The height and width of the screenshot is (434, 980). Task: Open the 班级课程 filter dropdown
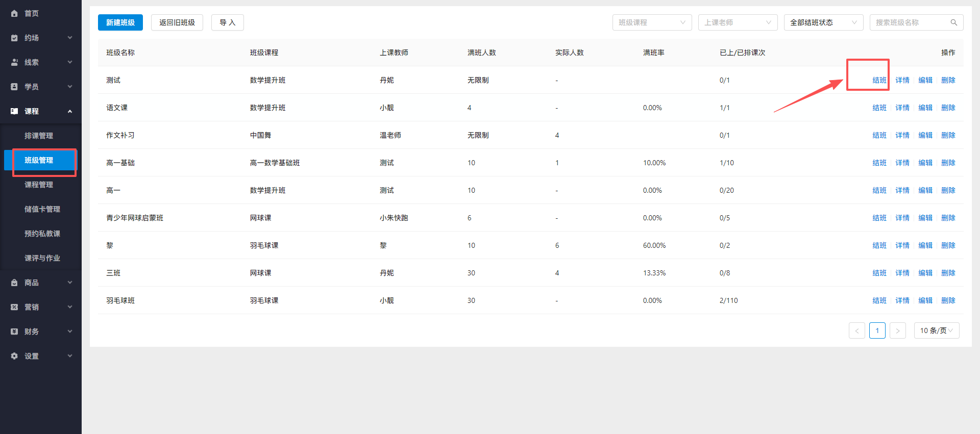tap(652, 22)
